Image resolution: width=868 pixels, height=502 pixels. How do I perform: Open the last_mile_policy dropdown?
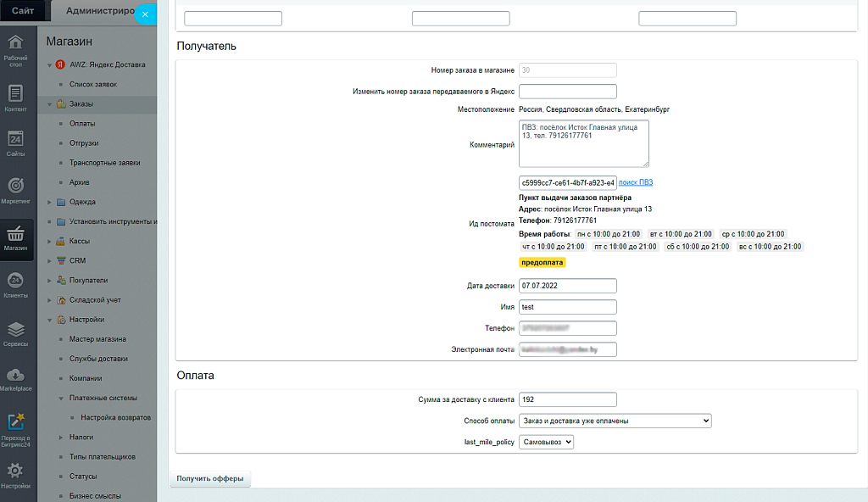point(546,442)
